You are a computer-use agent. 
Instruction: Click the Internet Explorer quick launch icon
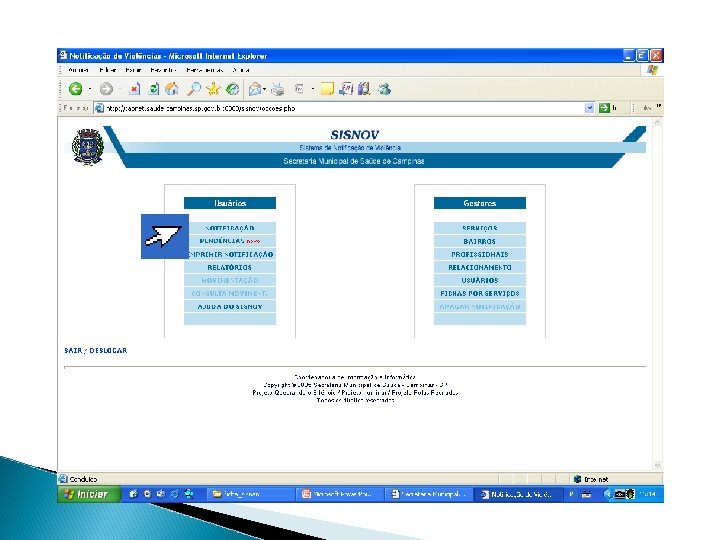point(174,494)
